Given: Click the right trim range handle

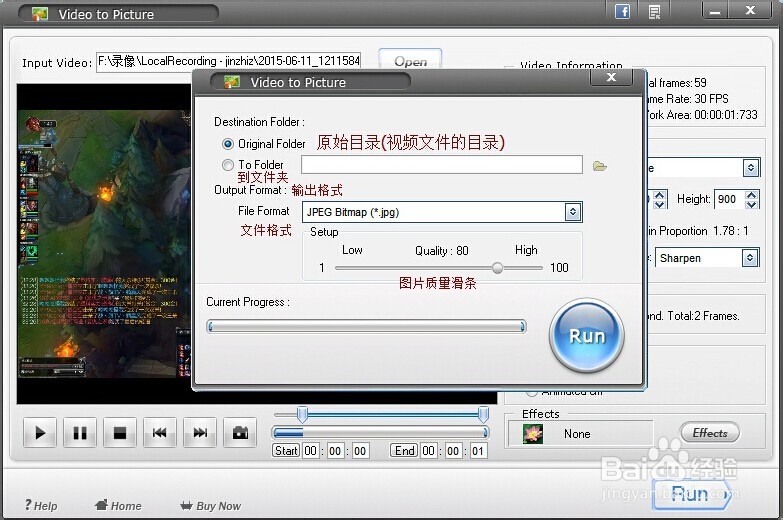Looking at the screenshot, I should [x=483, y=414].
